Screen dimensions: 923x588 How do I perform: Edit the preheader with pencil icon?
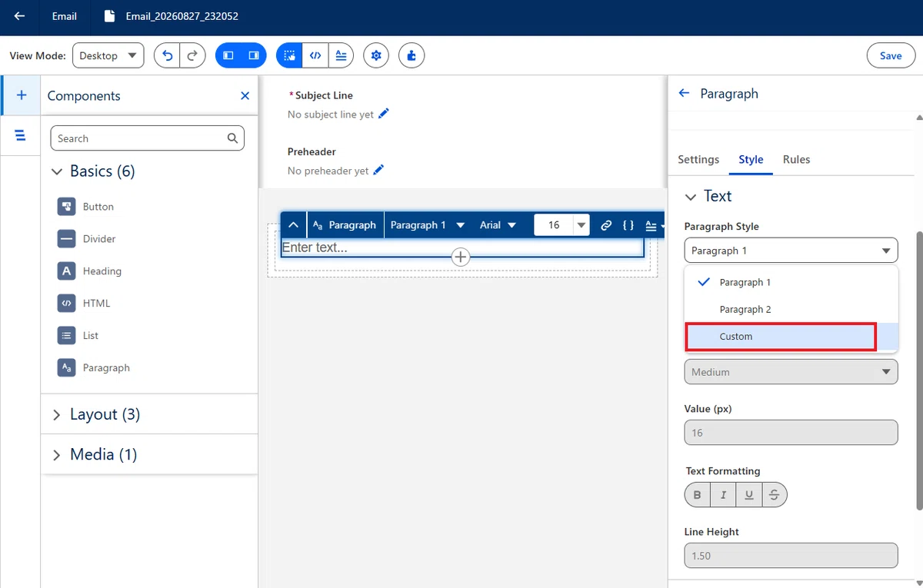378,170
